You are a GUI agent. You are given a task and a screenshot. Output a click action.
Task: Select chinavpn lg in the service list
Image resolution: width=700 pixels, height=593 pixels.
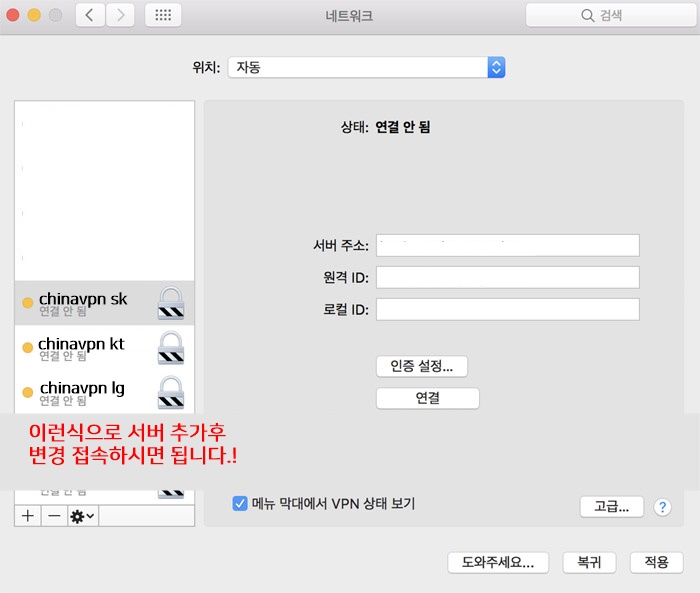point(82,390)
